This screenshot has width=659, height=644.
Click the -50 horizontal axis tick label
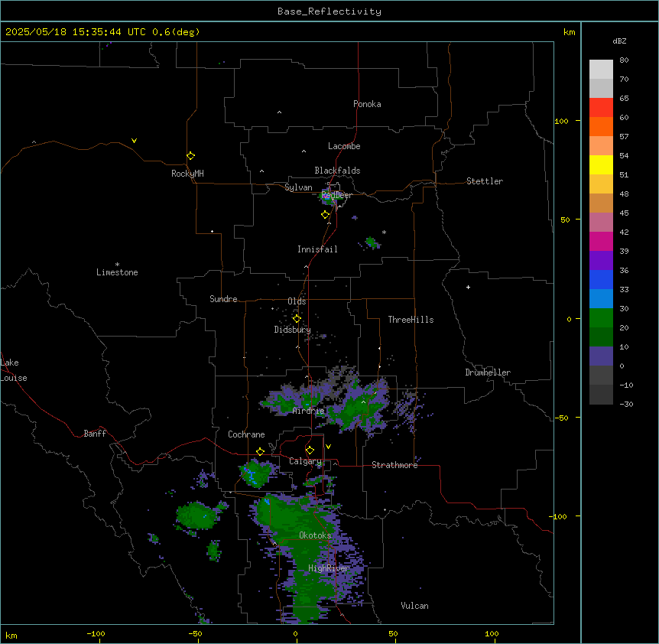tap(195, 633)
